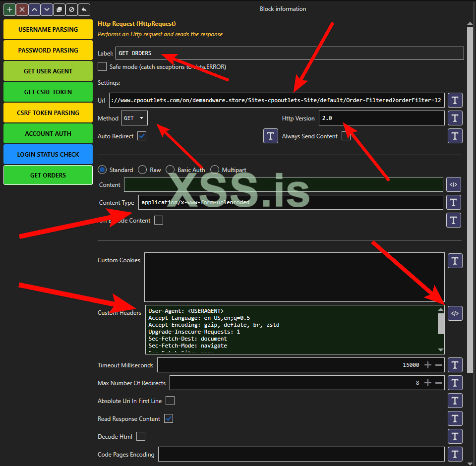The height and width of the screenshot is (466, 476).
Task: Select the GET ORDERS block in the list
Action: [x=48, y=175]
